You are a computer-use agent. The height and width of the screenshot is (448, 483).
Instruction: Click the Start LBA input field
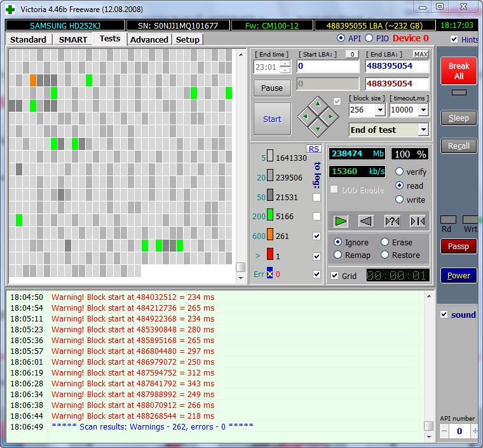click(327, 66)
